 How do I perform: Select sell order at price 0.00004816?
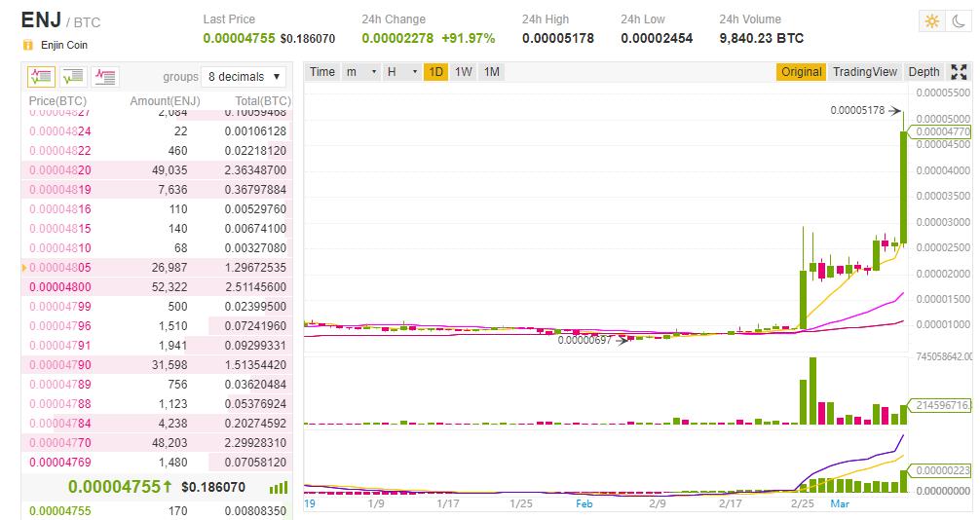(157, 208)
